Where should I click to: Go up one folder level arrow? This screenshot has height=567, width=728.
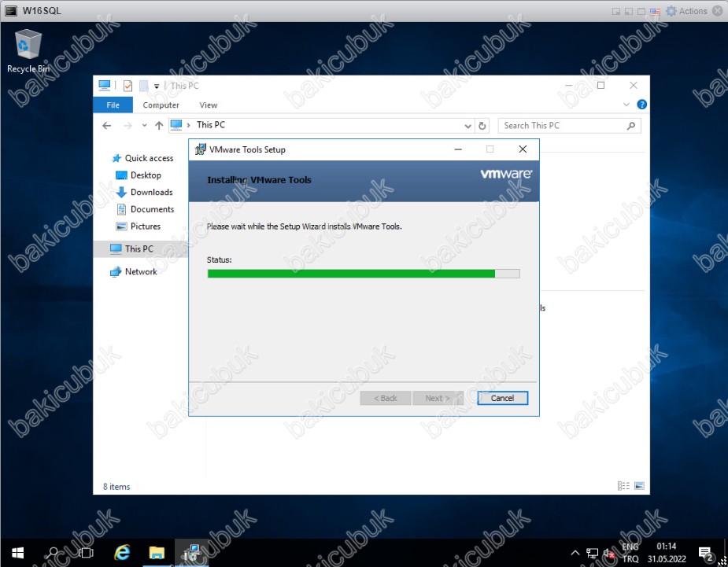(159, 125)
